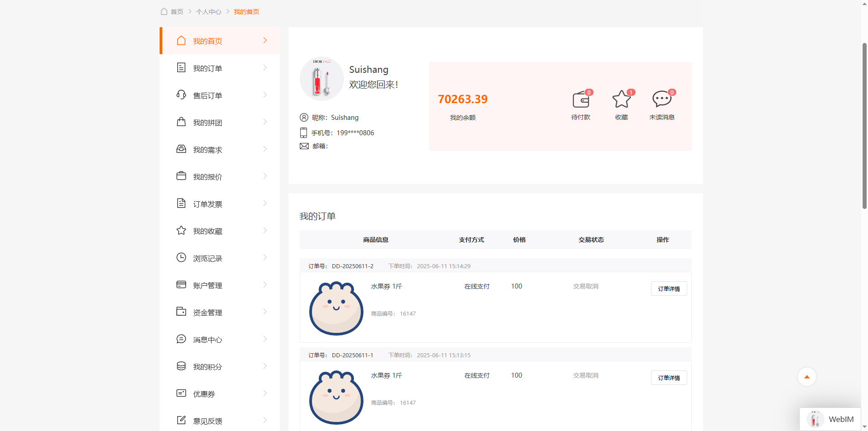Select 消息中心 from the sidebar menu
This screenshot has height=431, width=868.
tap(208, 340)
